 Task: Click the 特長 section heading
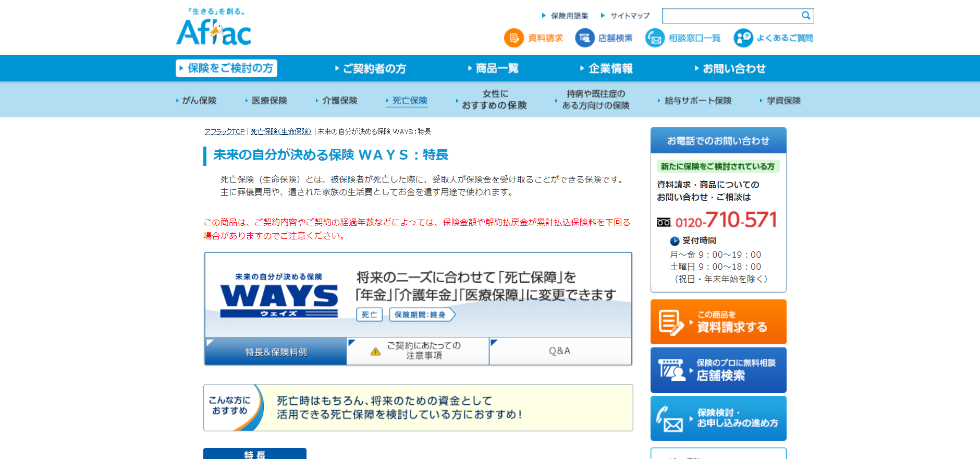(x=255, y=453)
